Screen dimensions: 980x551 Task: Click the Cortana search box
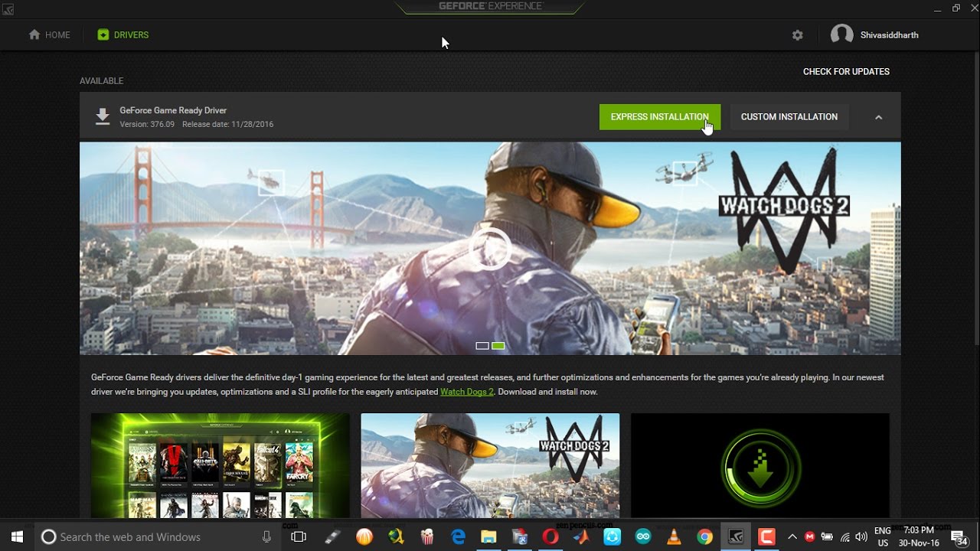point(158,537)
